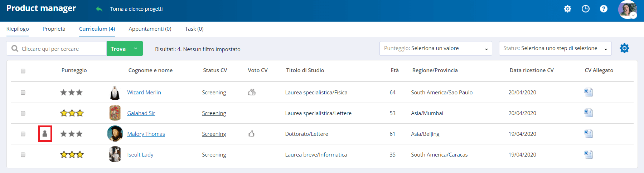Check the box for Galahad Sir's row
The height and width of the screenshot is (173, 644).
click(23, 113)
